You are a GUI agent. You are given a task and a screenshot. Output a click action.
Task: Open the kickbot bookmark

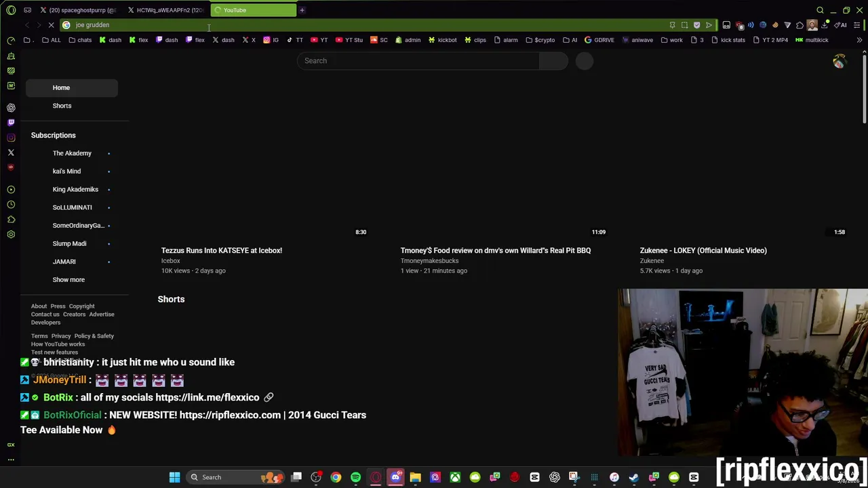443,40
